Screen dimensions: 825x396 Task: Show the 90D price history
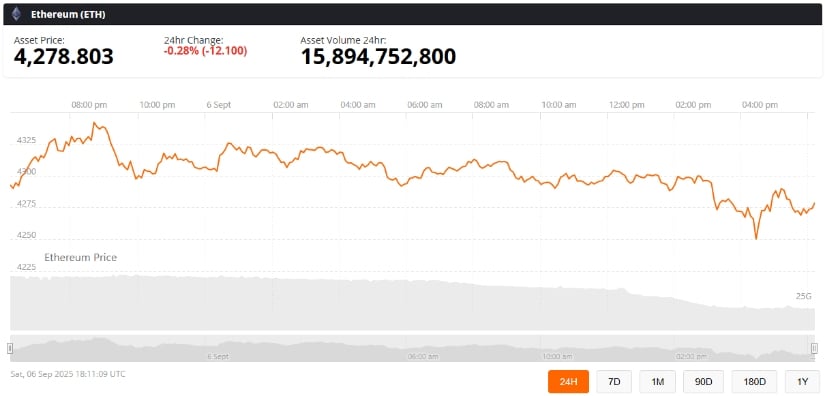click(703, 381)
